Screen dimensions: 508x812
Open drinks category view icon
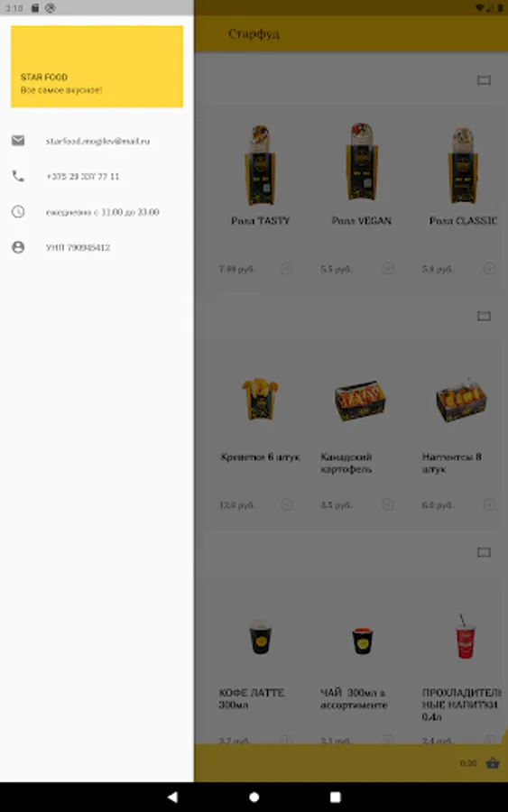tap(484, 552)
